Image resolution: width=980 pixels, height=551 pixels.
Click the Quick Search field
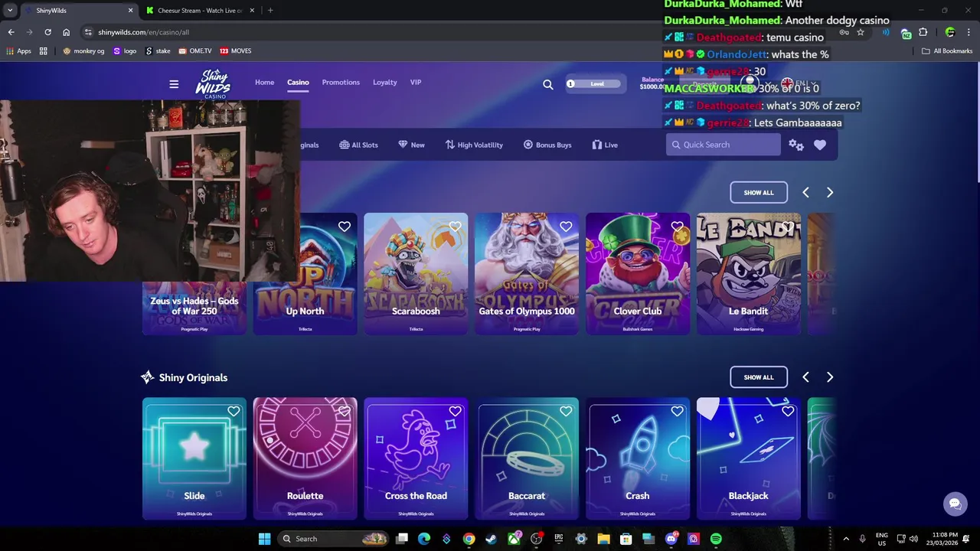pyautogui.click(x=724, y=145)
